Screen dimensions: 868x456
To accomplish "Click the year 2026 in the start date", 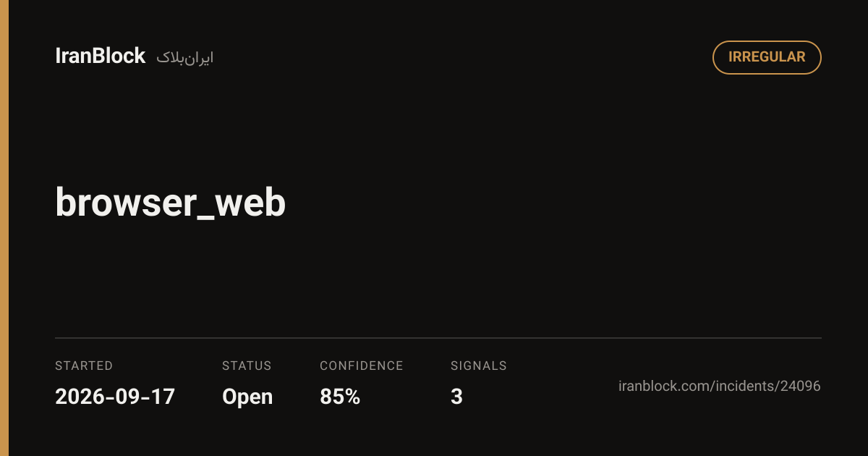I will pyautogui.click(x=77, y=397).
